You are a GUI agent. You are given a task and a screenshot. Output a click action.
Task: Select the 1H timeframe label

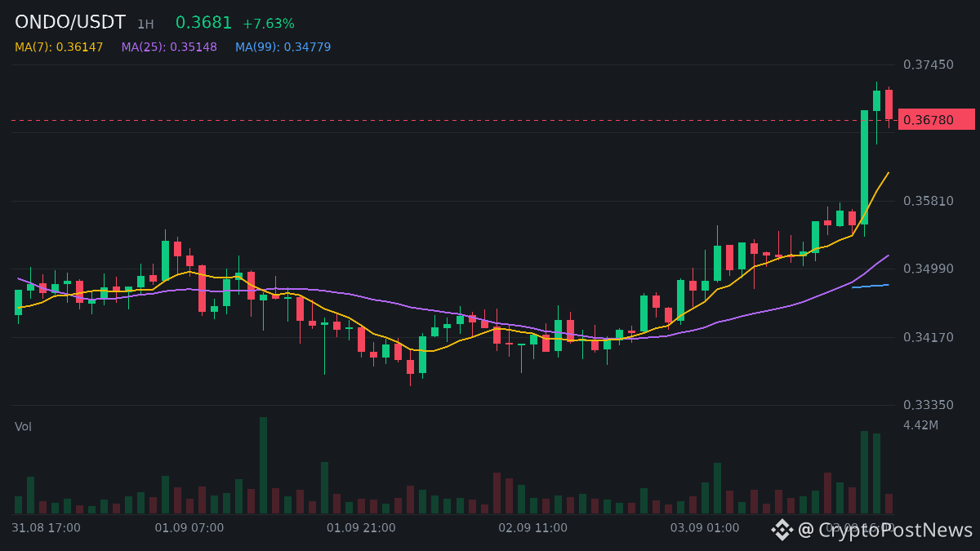pyautogui.click(x=145, y=24)
